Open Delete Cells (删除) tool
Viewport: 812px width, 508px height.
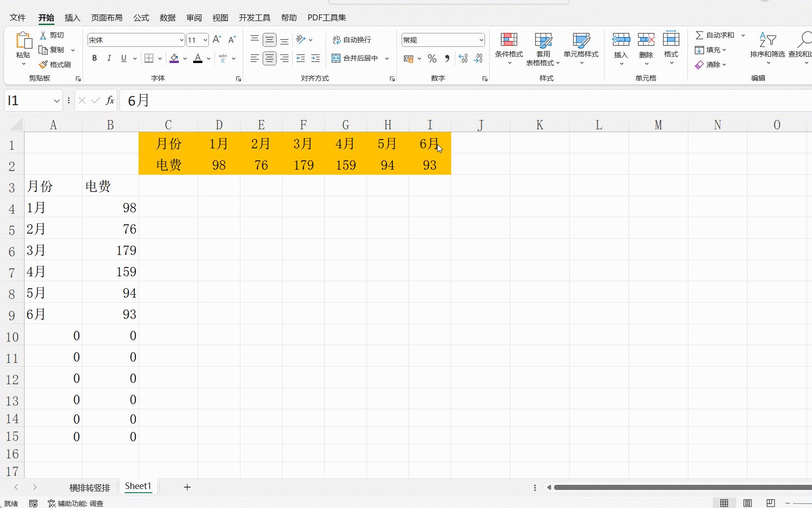tap(646, 49)
